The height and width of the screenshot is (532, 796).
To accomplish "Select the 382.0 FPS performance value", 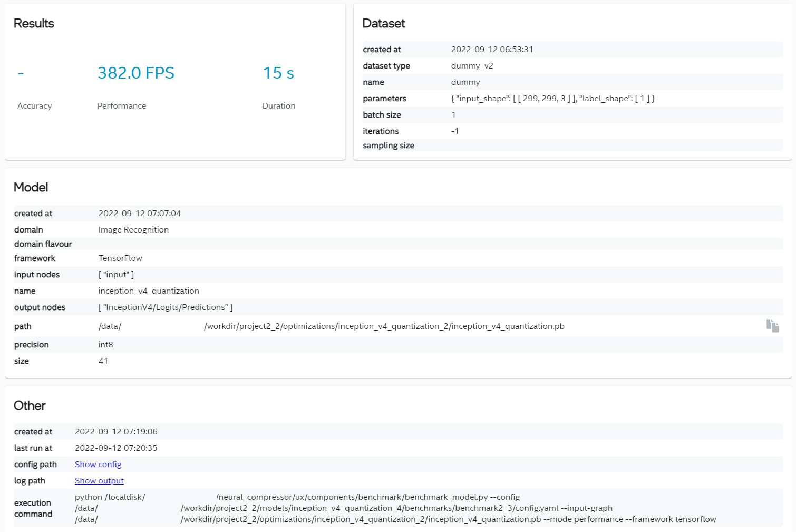I will click(136, 73).
